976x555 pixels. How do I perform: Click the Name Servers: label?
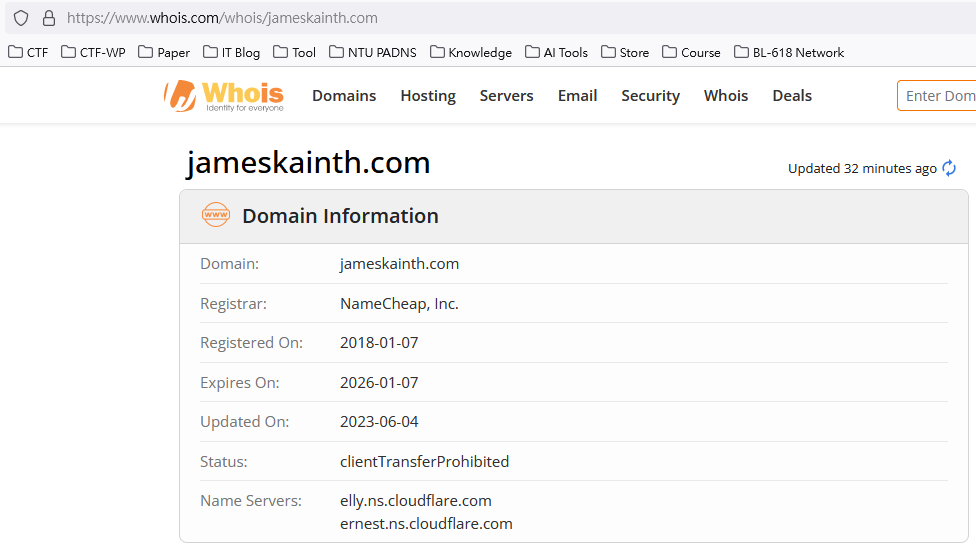251,501
